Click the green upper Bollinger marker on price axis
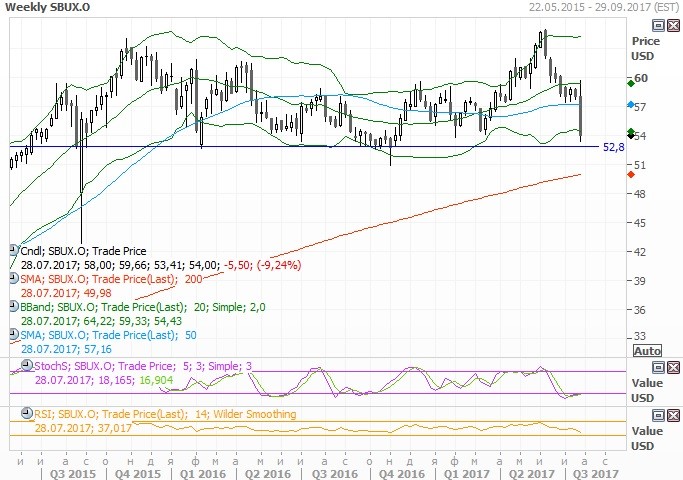Screen dimensions: 683x480 [630, 83]
